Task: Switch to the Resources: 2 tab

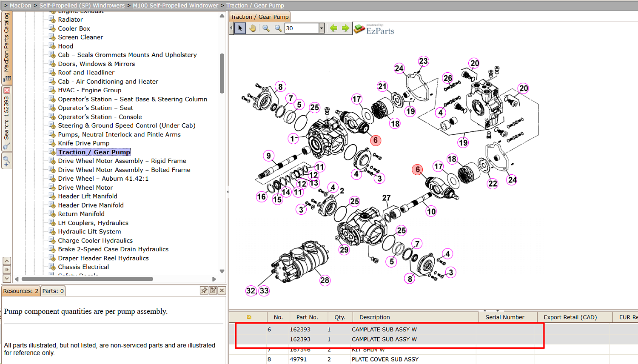Action: point(21,291)
